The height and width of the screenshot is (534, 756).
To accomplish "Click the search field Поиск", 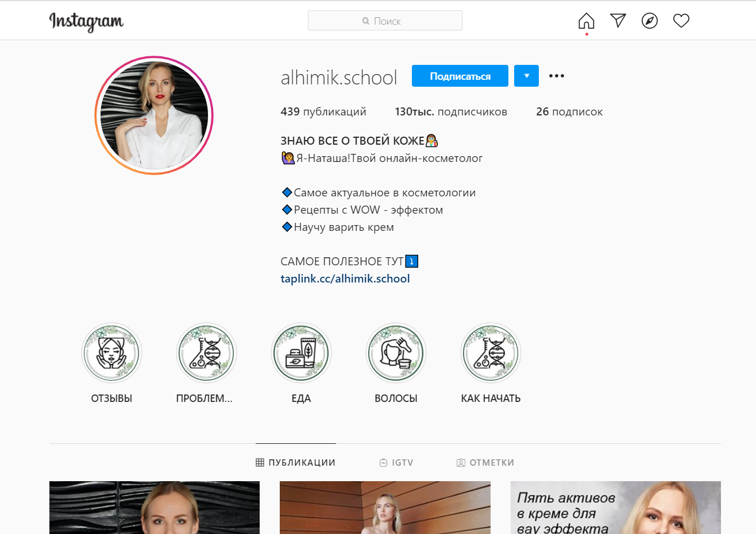I will coord(385,21).
